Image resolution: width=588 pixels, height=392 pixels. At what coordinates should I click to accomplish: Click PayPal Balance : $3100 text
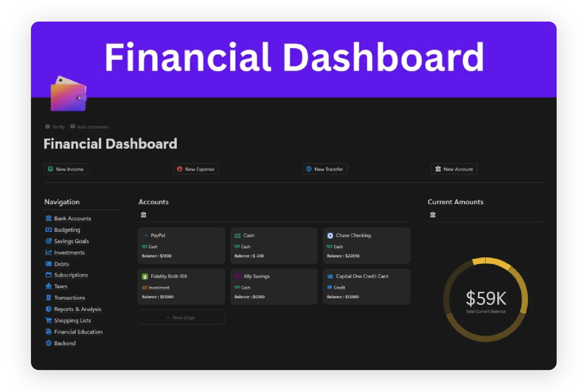pos(157,256)
